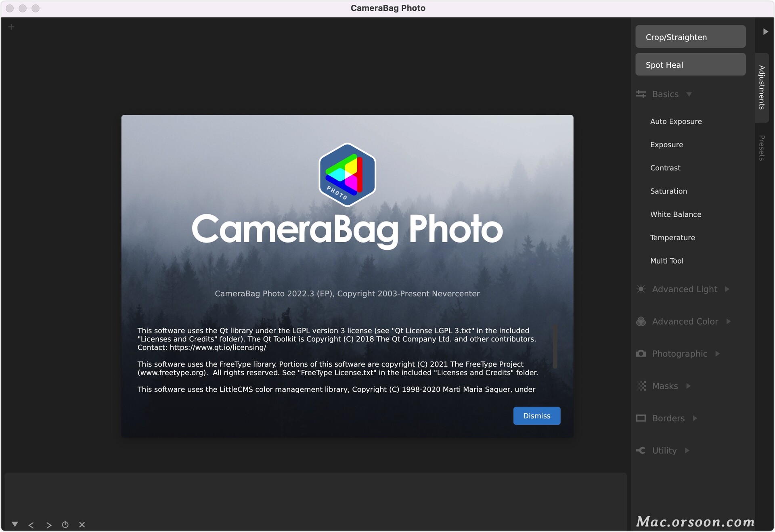
Task: Expand the Utility section arrow
Action: point(687,450)
